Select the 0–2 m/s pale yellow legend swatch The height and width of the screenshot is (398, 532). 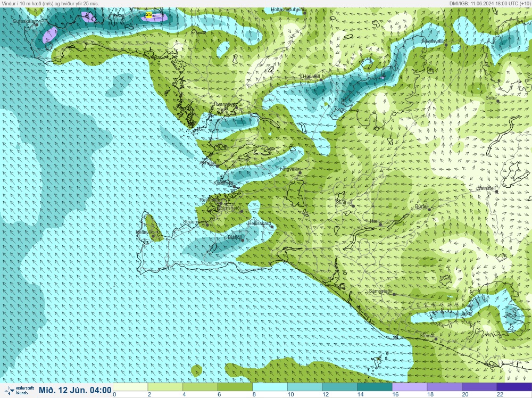tap(130, 387)
